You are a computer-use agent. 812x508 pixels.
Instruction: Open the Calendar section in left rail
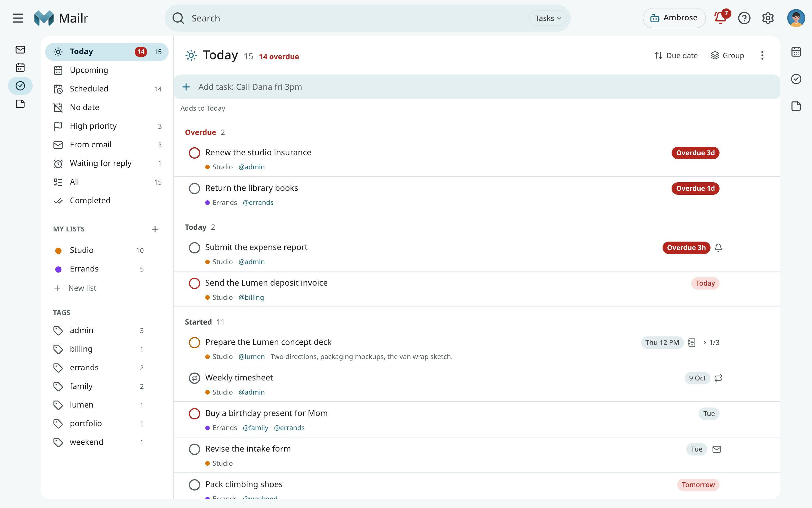coord(20,67)
